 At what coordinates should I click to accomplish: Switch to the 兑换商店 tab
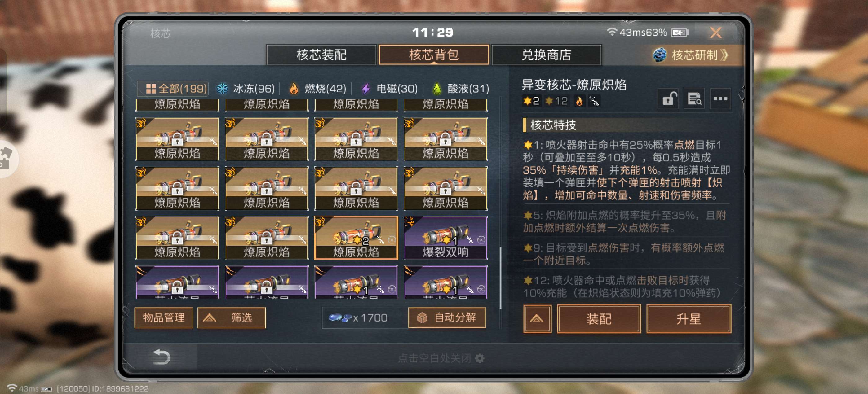click(546, 55)
